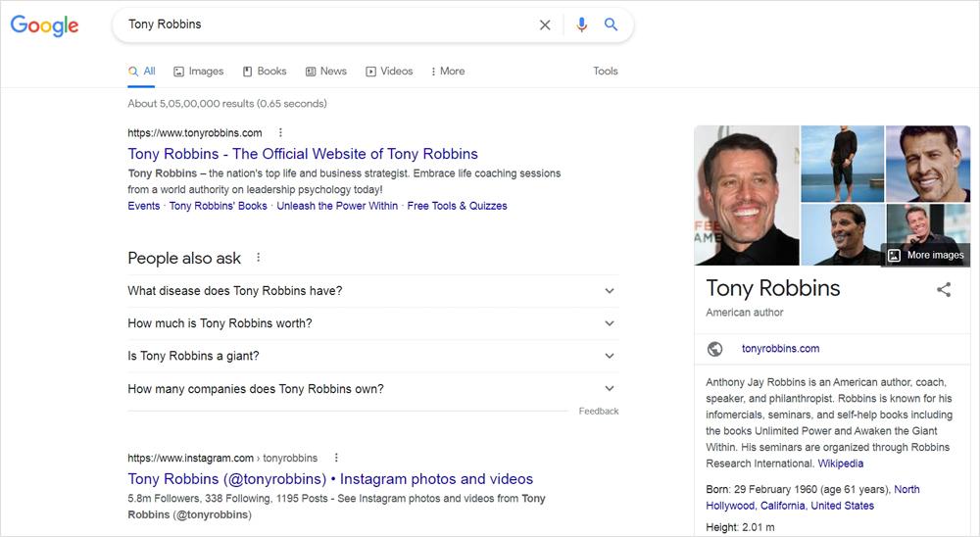Click the https://www.tonyrobbins.com URL text

[195, 133]
